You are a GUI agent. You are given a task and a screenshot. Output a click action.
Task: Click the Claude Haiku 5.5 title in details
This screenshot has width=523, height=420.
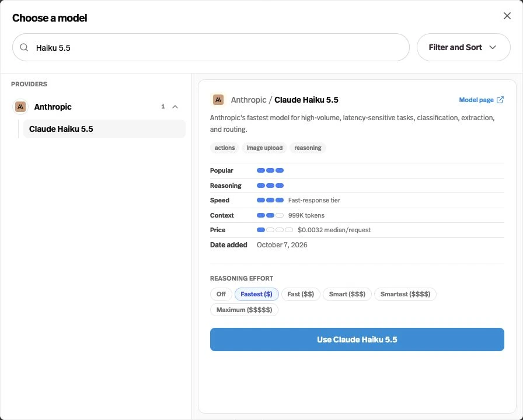coord(306,100)
